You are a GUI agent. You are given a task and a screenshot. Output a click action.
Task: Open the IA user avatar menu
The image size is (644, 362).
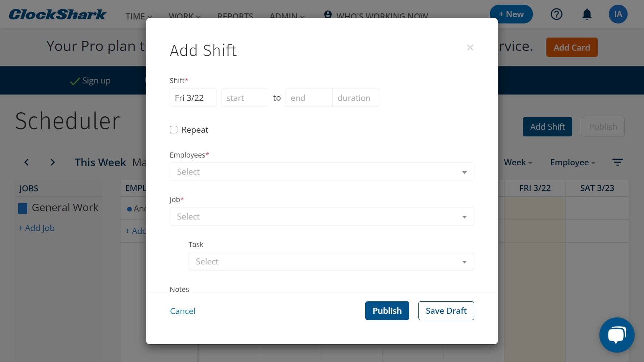(x=618, y=14)
